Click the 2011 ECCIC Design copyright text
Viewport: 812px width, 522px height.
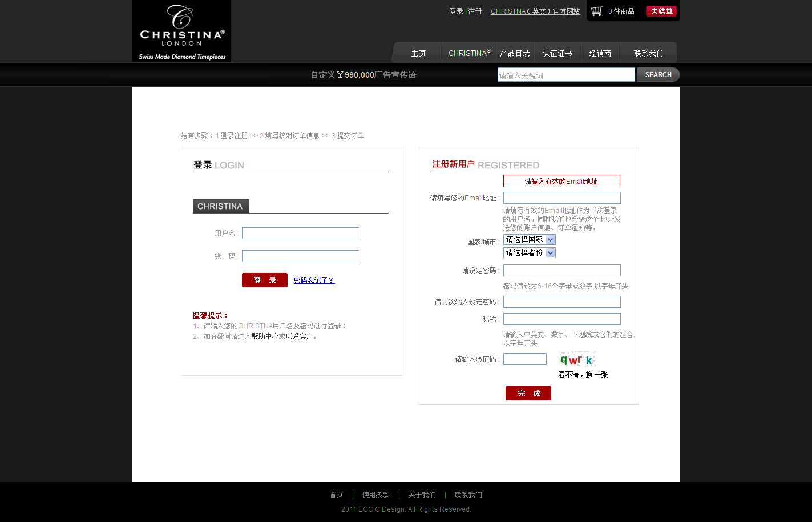[406, 509]
